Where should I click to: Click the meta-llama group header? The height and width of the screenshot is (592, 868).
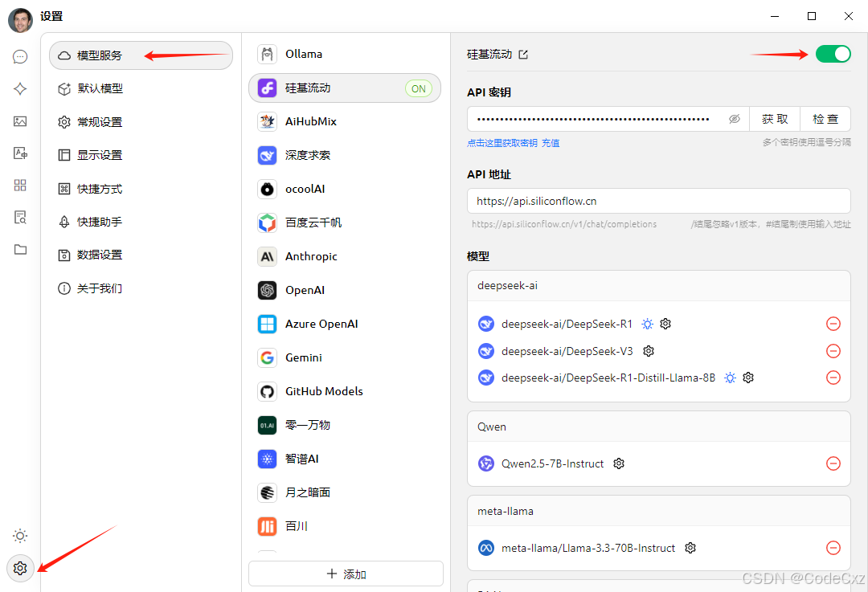(659, 511)
